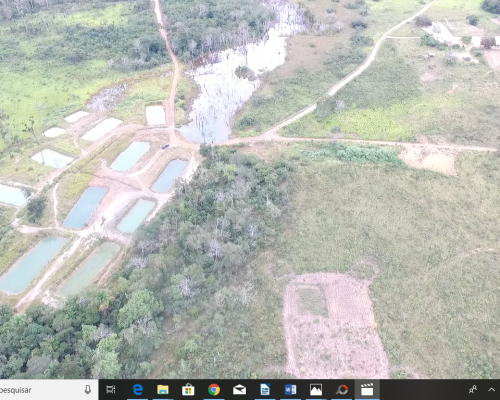Screen dimensions: 500x400
Task: Click the flooded pond in the video
Action: (233, 80)
